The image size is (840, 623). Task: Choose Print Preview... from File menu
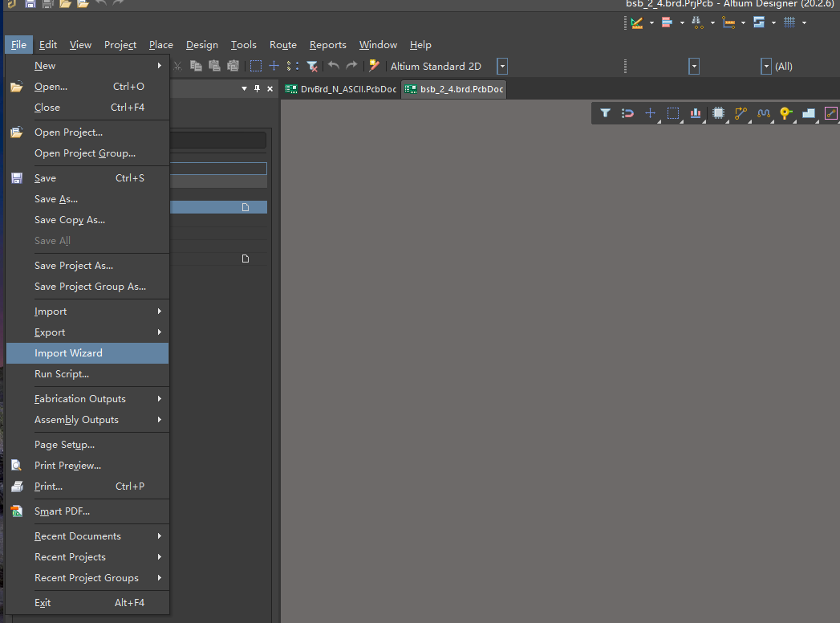(x=87, y=466)
